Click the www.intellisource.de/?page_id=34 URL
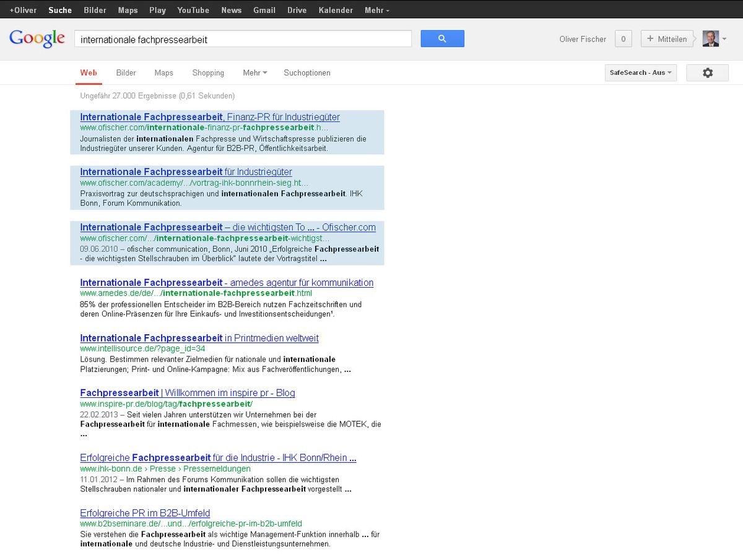 coord(142,348)
